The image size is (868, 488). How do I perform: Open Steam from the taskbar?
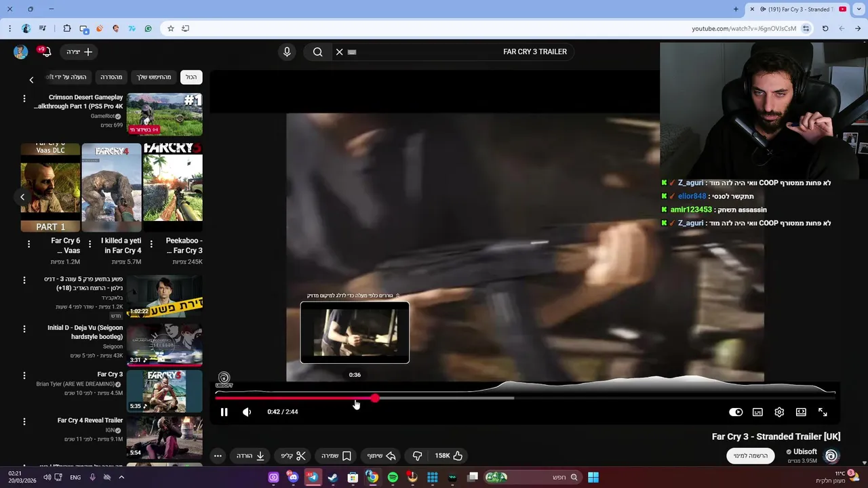click(x=332, y=477)
